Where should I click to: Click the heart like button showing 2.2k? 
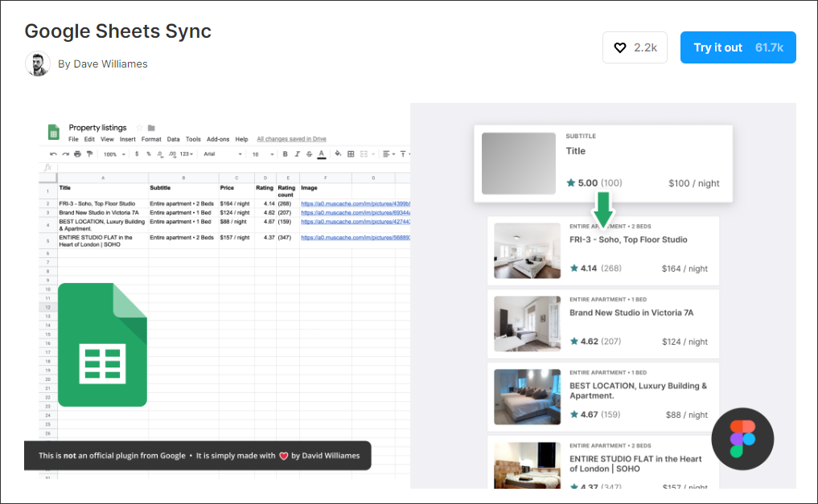tap(635, 47)
